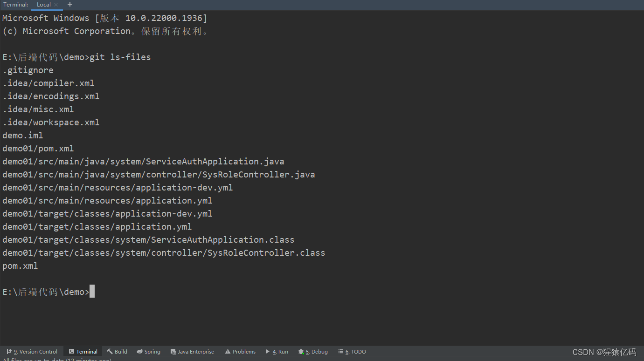Image resolution: width=644 pixels, height=361 pixels.
Task: Click the demo01/pom.xml output line
Action: [38, 149]
